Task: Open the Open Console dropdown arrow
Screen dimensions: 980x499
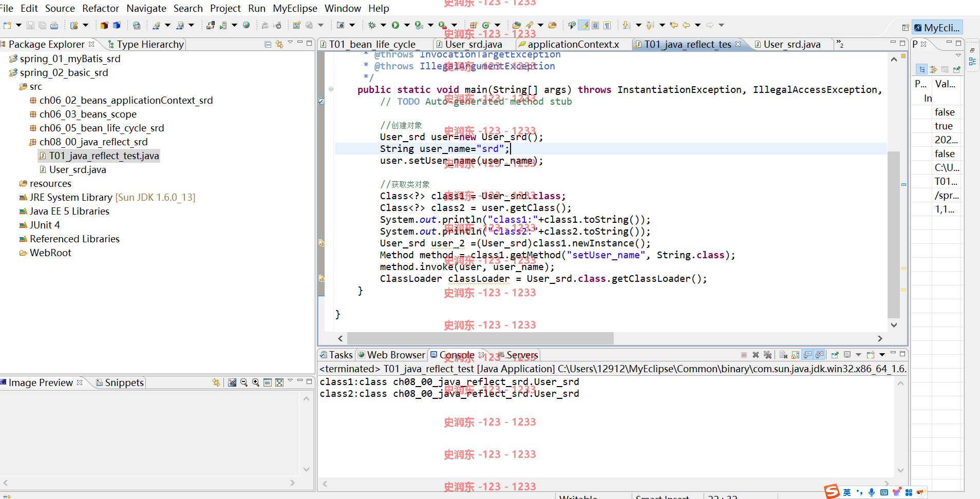Action: click(x=882, y=355)
